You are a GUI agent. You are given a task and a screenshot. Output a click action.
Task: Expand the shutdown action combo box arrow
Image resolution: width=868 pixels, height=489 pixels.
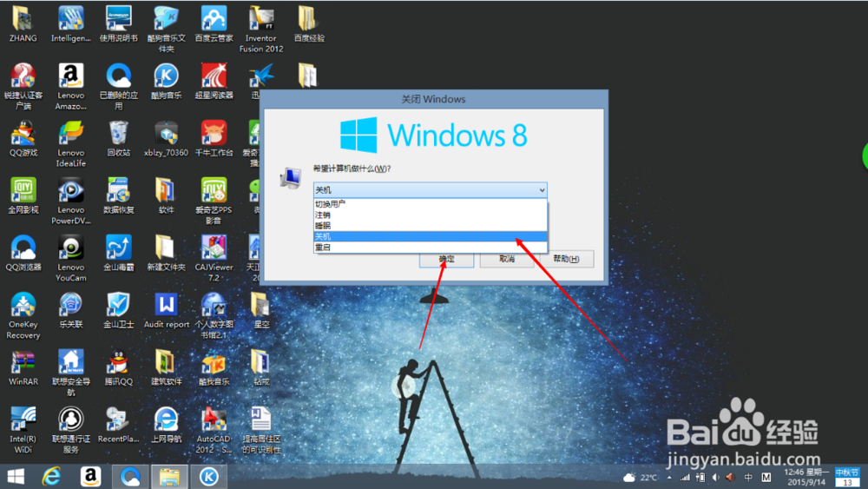click(542, 190)
